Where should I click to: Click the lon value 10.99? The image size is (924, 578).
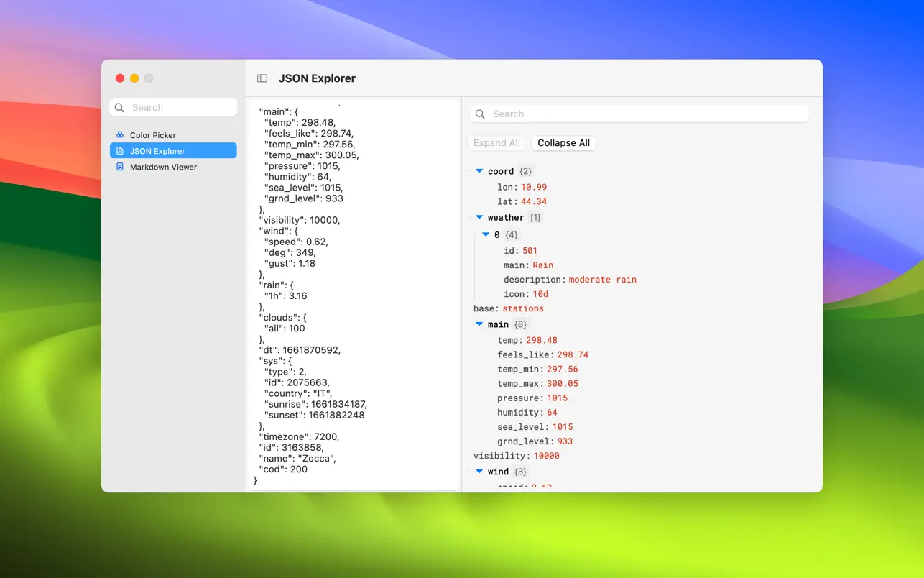(534, 187)
